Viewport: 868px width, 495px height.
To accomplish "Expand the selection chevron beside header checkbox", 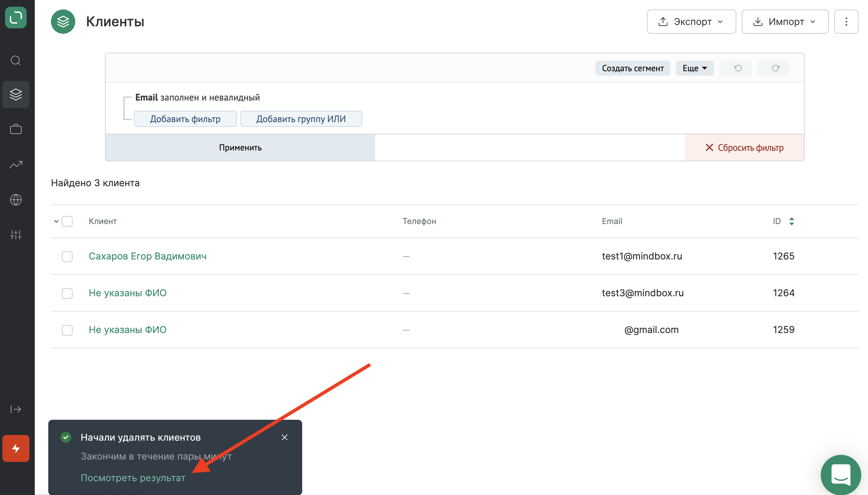I will pos(56,221).
